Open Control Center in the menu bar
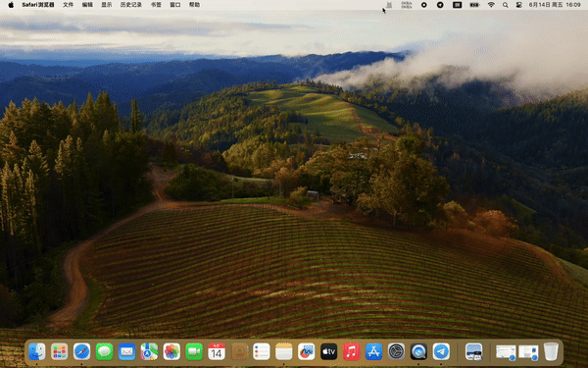Screen dimensions: 588x368 (519, 5)
